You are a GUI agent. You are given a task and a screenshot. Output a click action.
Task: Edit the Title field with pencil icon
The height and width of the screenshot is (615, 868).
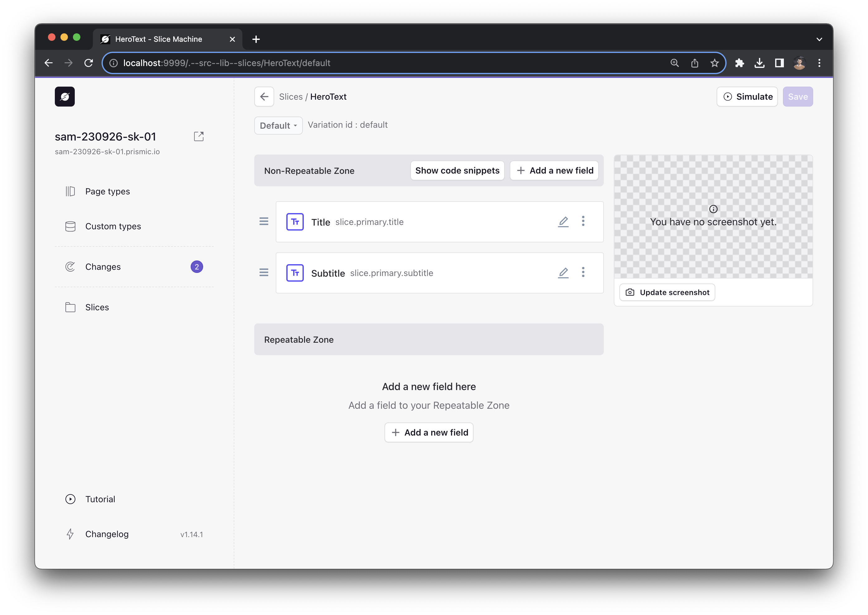[563, 222]
